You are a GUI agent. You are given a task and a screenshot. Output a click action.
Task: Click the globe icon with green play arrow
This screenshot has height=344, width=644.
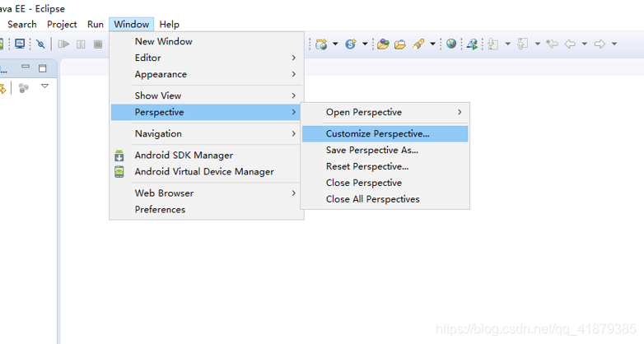pyautogui.click(x=473, y=44)
